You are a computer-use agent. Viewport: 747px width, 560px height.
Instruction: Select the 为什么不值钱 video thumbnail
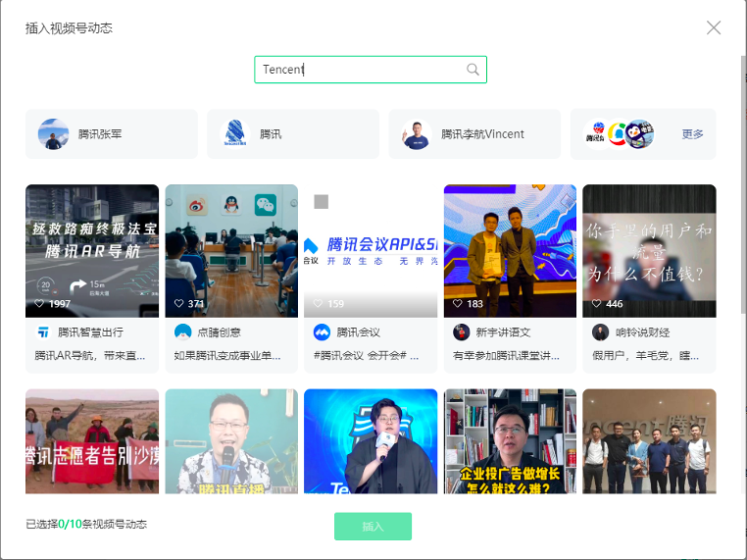(x=649, y=251)
